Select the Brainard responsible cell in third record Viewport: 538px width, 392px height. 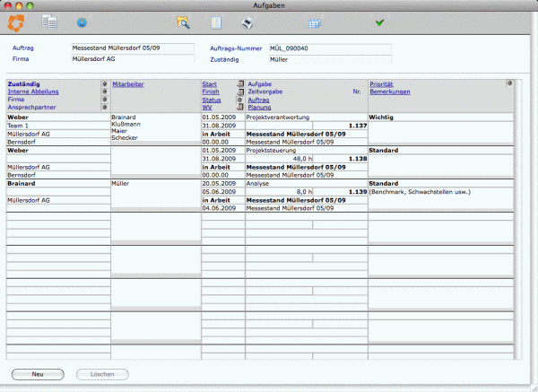(58, 183)
